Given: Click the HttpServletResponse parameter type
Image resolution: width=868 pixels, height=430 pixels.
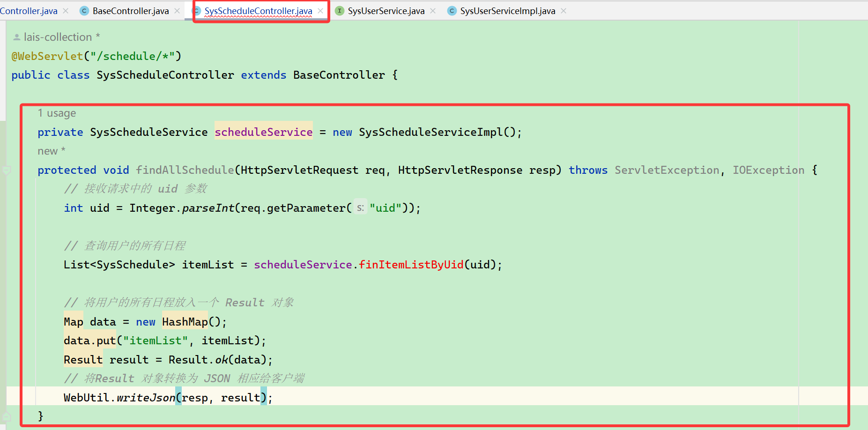Looking at the screenshot, I should click(x=460, y=170).
